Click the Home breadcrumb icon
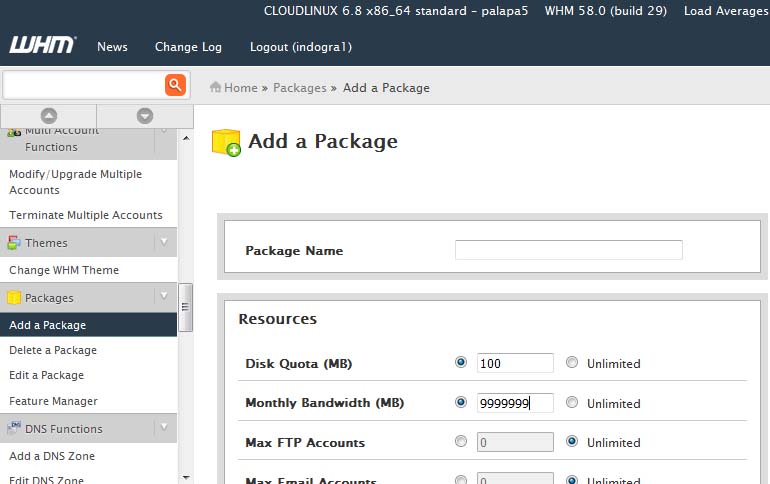The height and width of the screenshot is (484, 770). coord(215,88)
